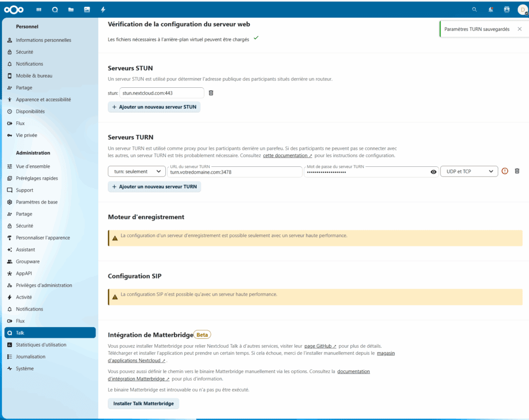The image size is (529, 420).
Task: Open the 'turn: seulement' scheme dropdown
Action: [137, 172]
